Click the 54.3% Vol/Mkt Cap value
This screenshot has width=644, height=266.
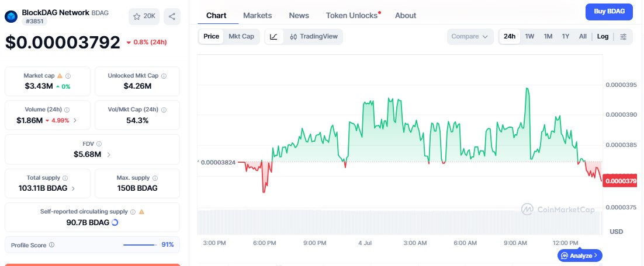click(x=137, y=121)
